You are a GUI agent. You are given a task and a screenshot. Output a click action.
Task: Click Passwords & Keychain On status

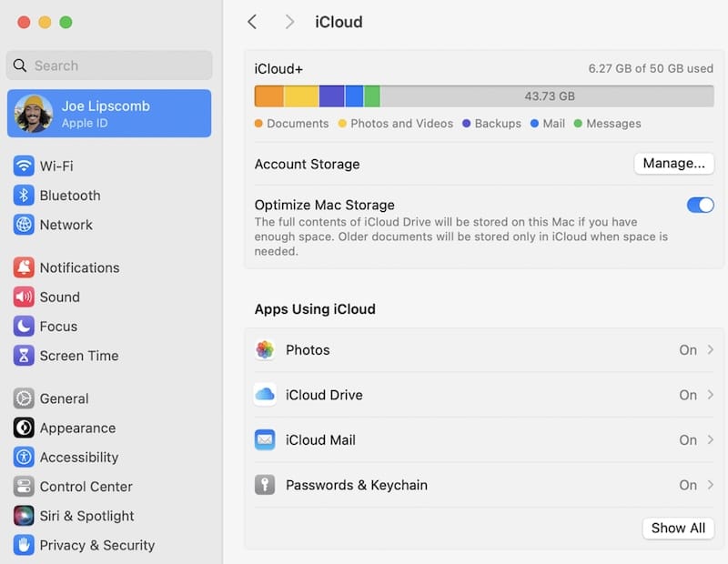(688, 485)
